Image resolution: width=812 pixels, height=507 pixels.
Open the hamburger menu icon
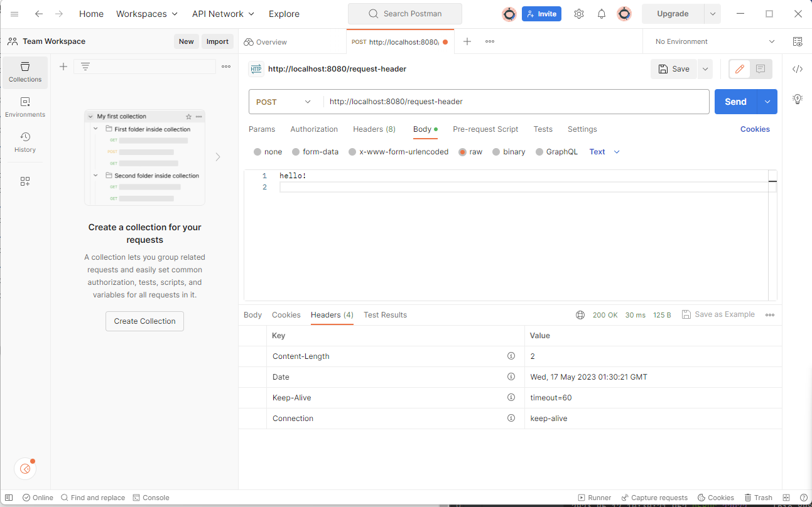tap(14, 14)
